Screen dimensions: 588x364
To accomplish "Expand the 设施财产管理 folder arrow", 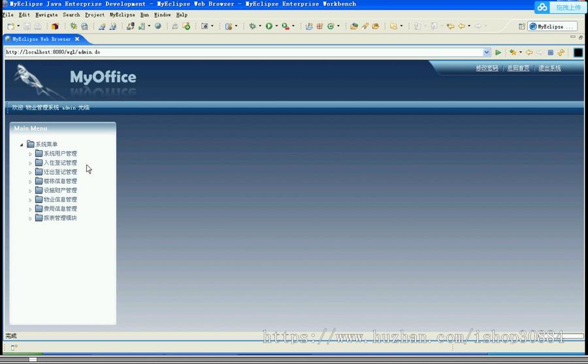I will pyautogui.click(x=30, y=191).
